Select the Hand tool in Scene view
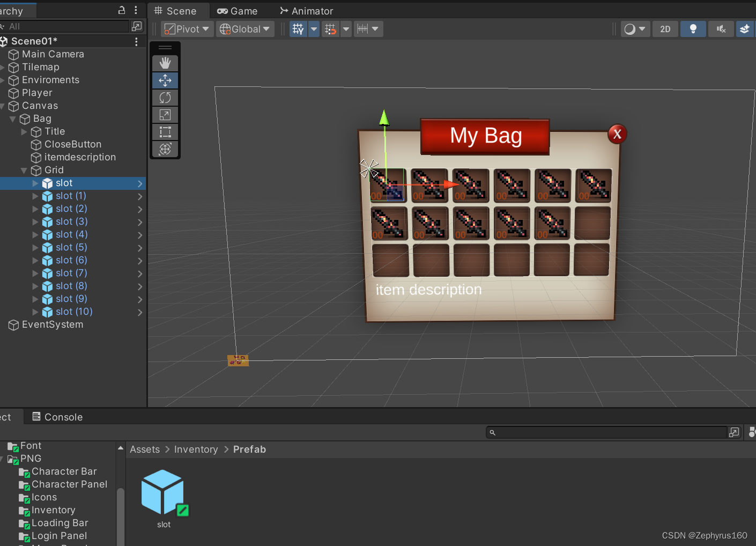 [165, 63]
